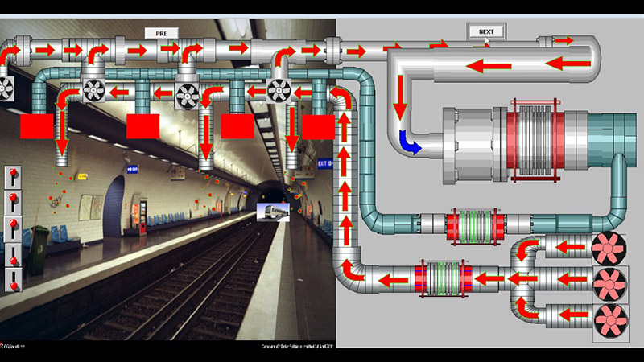
Task: Click the NEXT button
Action: tap(486, 31)
